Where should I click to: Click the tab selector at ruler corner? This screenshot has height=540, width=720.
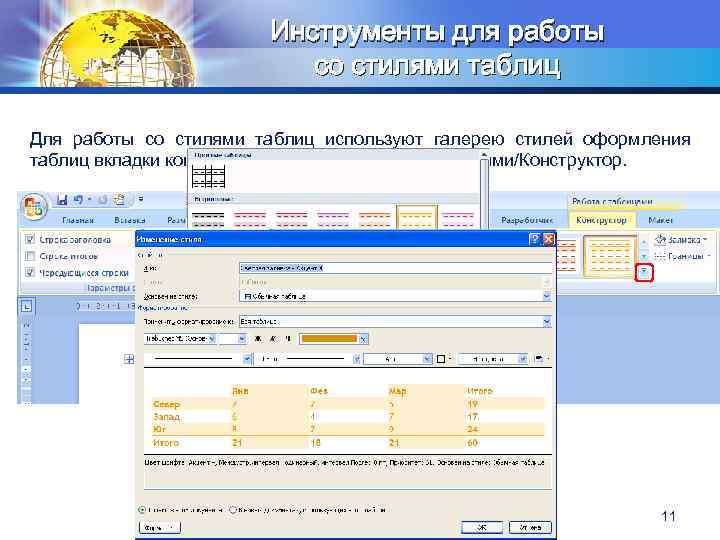click(x=27, y=306)
